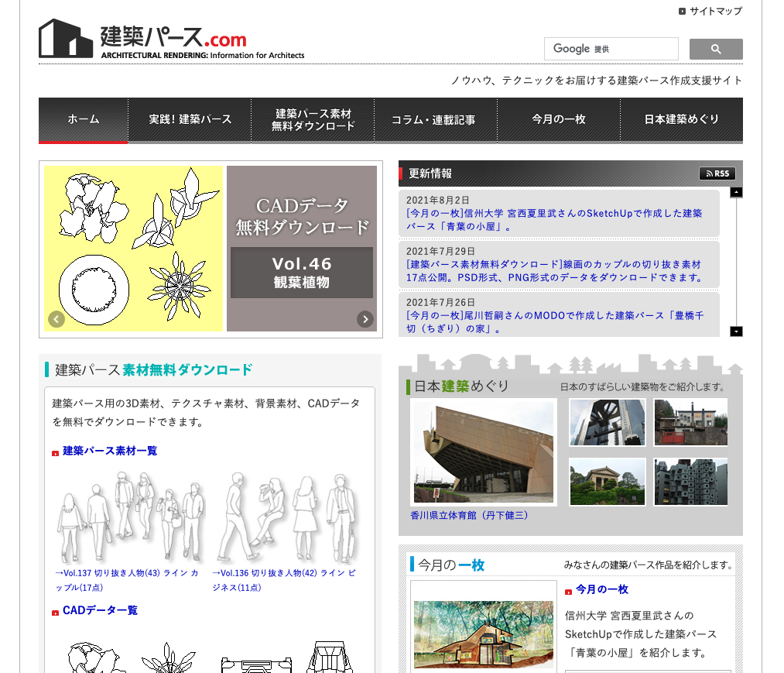Open the 日本建築めぐり menu item
The image size is (784, 673).
682,119
